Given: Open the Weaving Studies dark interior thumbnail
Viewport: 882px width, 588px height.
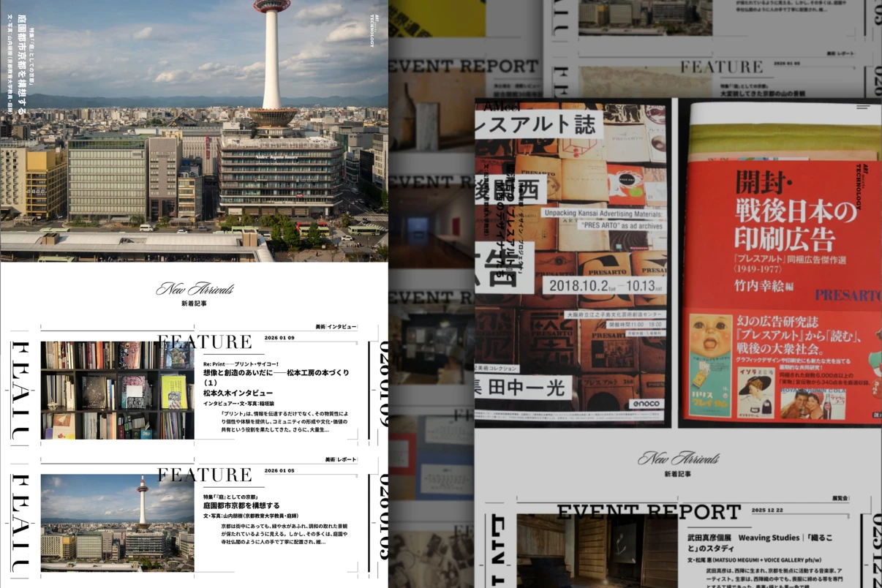Looking at the screenshot, I should [596, 550].
